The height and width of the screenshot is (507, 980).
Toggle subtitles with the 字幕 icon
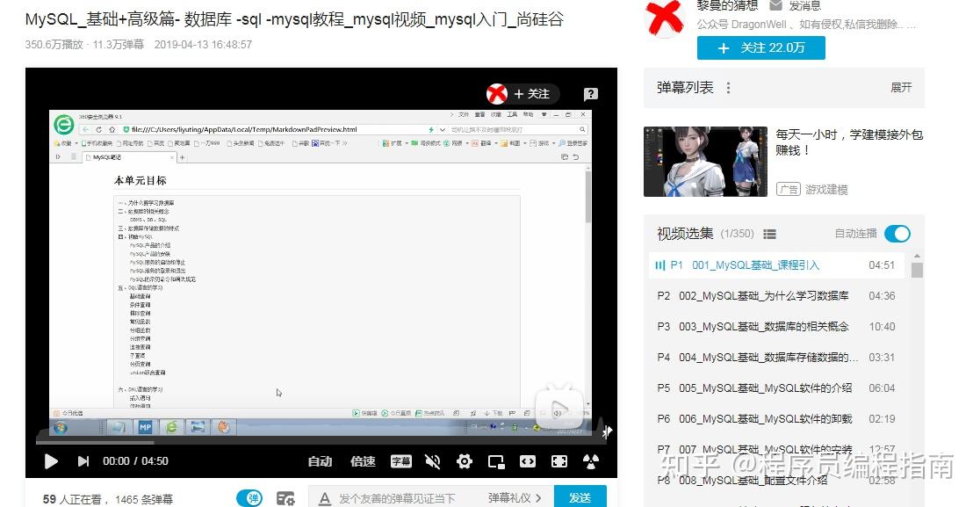pos(400,460)
